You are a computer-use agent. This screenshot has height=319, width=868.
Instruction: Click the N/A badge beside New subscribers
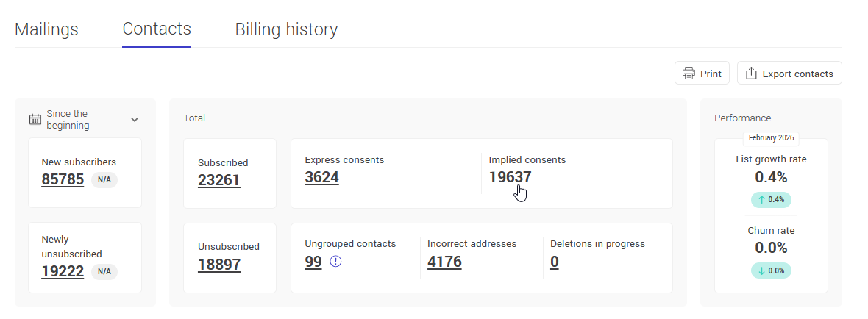coord(104,180)
